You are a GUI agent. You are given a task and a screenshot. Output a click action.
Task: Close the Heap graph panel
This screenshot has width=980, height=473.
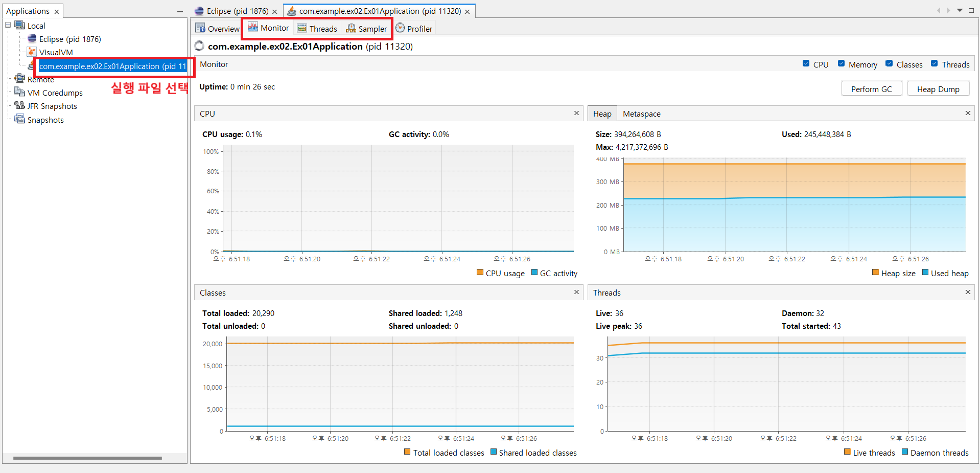(968, 113)
